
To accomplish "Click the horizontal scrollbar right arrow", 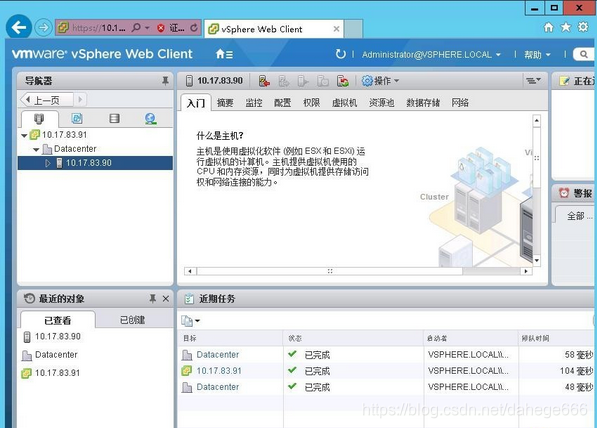I will point(526,271).
